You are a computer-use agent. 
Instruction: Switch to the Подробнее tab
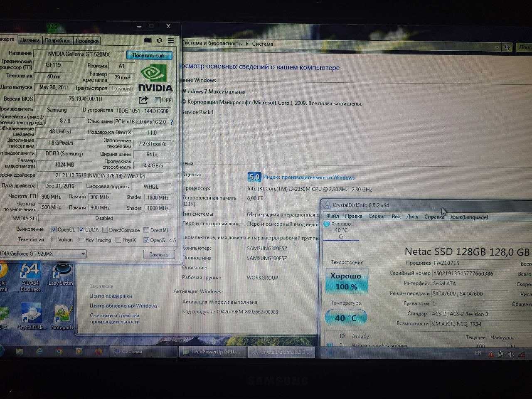pos(57,41)
